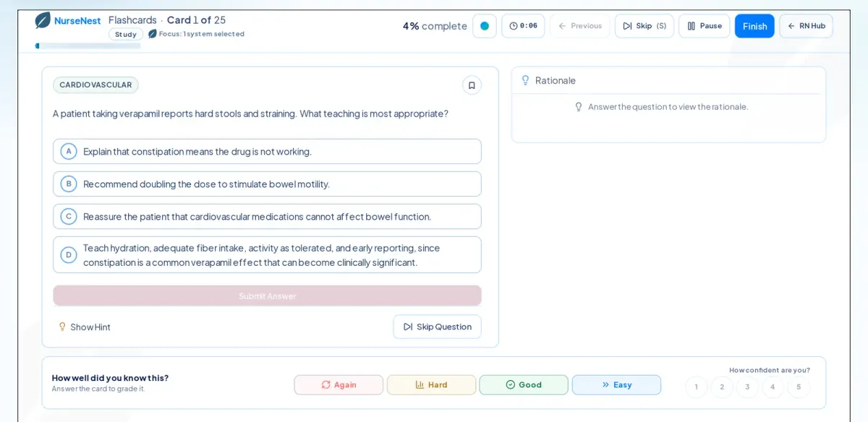Finish the flashcard session
868x422 pixels.
pos(754,26)
